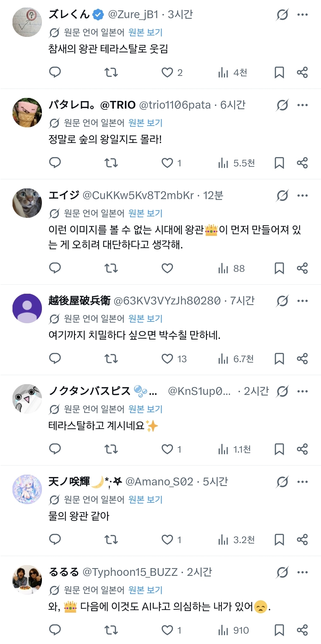Open the @Amano_S02 profile handle

(159, 482)
